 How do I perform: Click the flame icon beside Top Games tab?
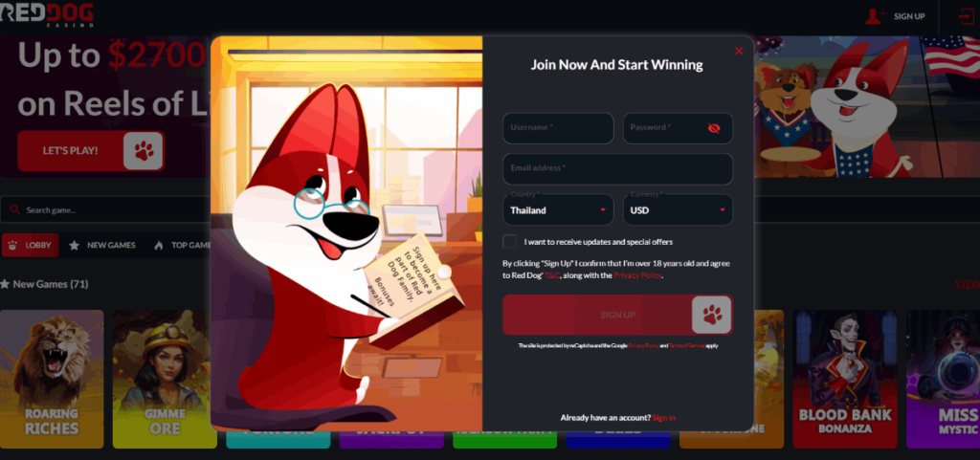(x=159, y=246)
